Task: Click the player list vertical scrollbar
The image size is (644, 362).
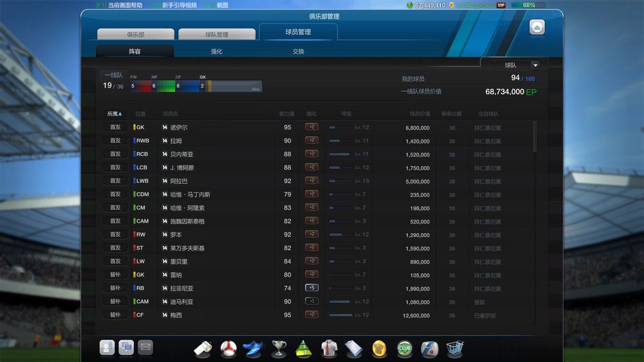Action: tap(535, 137)
